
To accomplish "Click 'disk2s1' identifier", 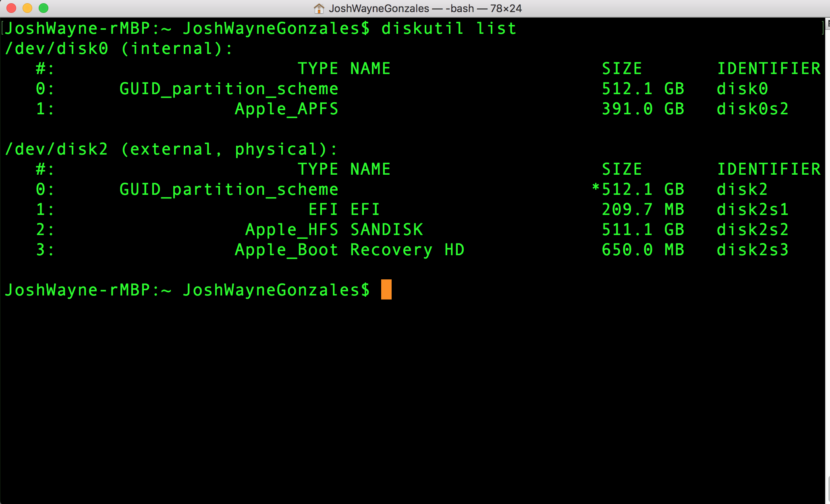I will pyautogui.click(x=753, y=210).
